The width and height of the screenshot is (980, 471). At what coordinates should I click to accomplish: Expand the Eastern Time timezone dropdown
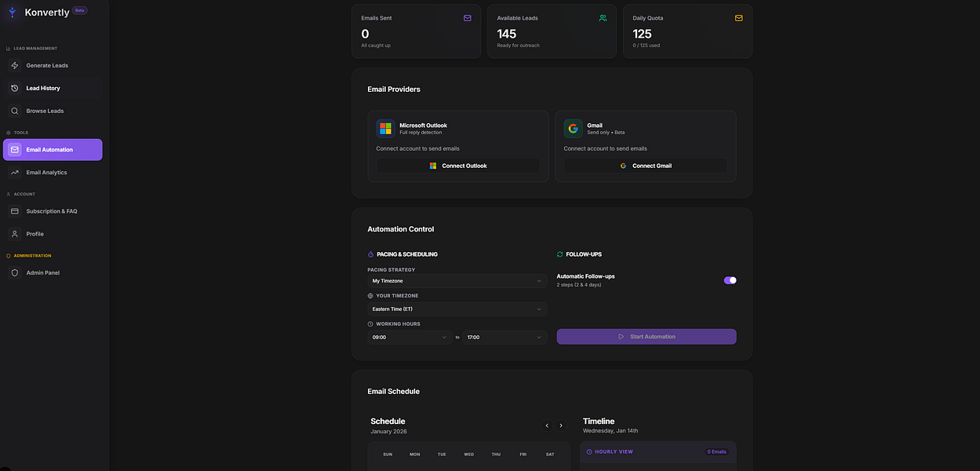click(457, 309)
